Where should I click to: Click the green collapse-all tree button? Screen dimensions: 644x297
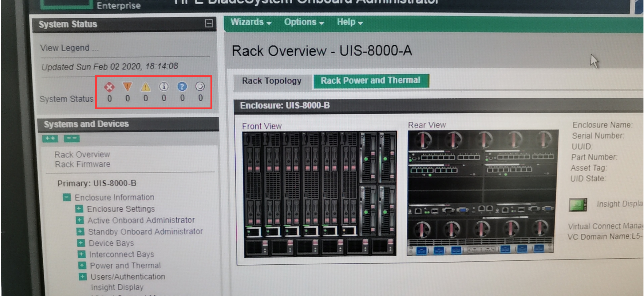pyautogui.click(x=71, y=138)
